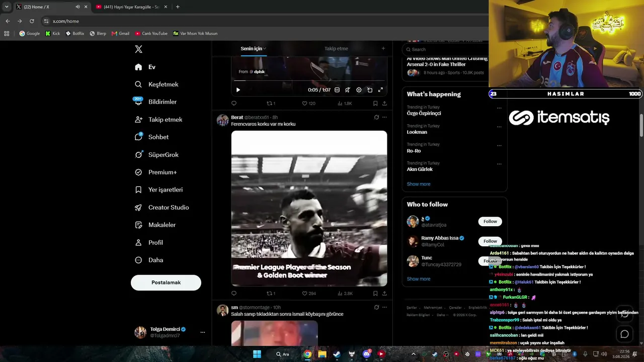Image resolution: width=644 pixels, height=362 pixels.
Task: Enter fullscreen on the dplsk video
Action: (380, 90)
